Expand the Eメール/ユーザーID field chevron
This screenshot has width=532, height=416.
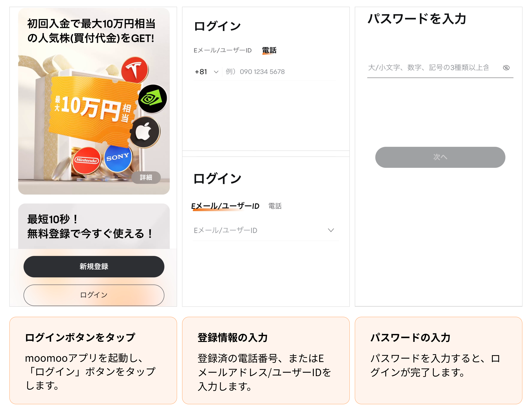[331, 230]
